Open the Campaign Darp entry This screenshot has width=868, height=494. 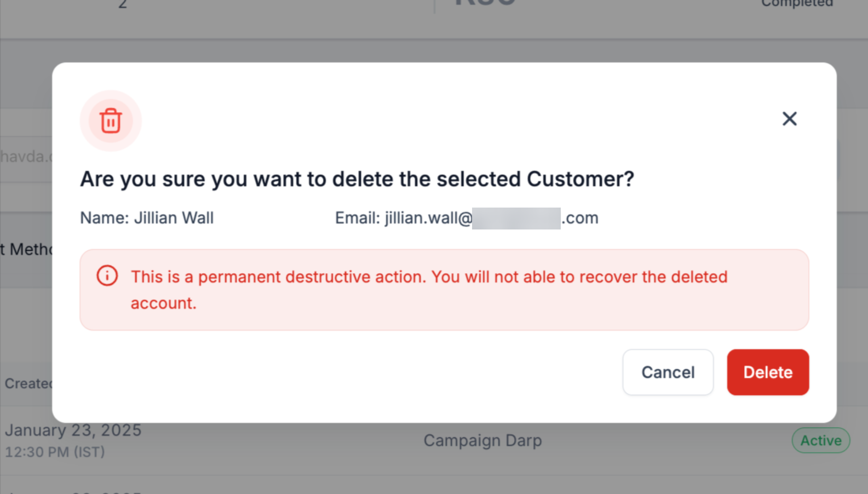click(x=482, y=440)
